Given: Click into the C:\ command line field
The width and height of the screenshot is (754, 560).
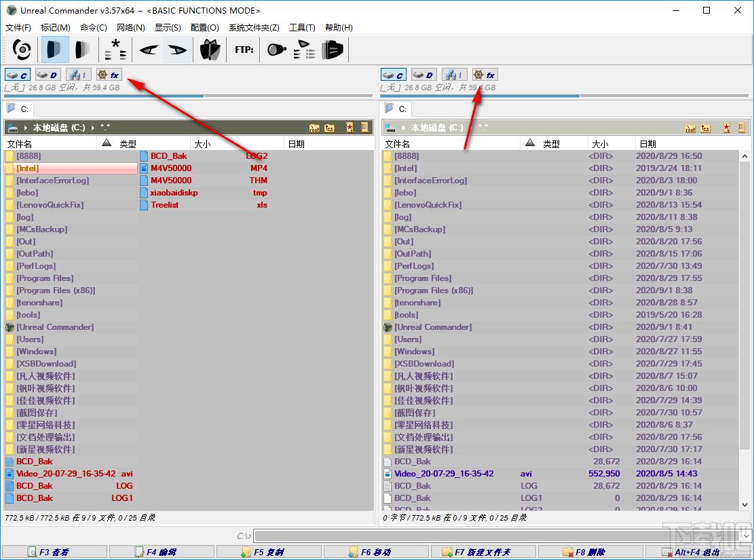Looking at the screenshot, I should pos(497,536).
